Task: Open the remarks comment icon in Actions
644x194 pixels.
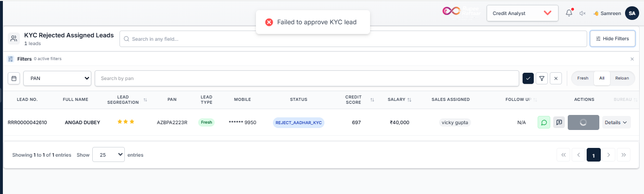Action: click(x=559, y=122)
